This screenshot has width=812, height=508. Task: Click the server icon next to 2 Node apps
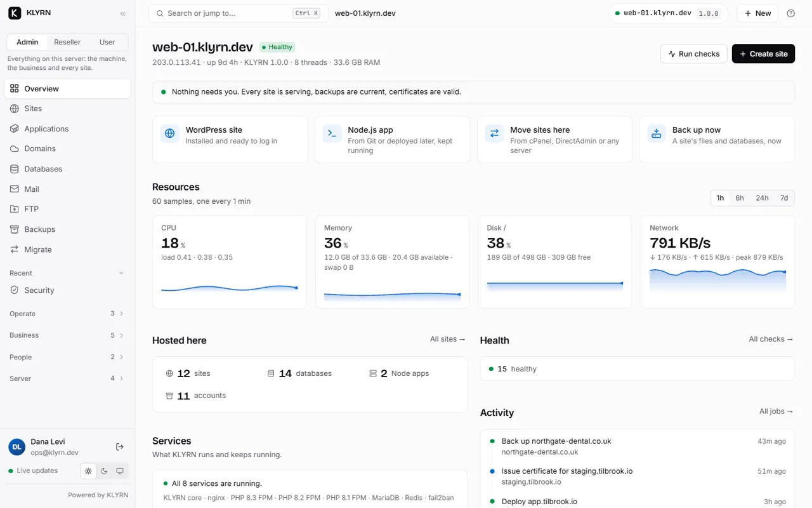373,373
